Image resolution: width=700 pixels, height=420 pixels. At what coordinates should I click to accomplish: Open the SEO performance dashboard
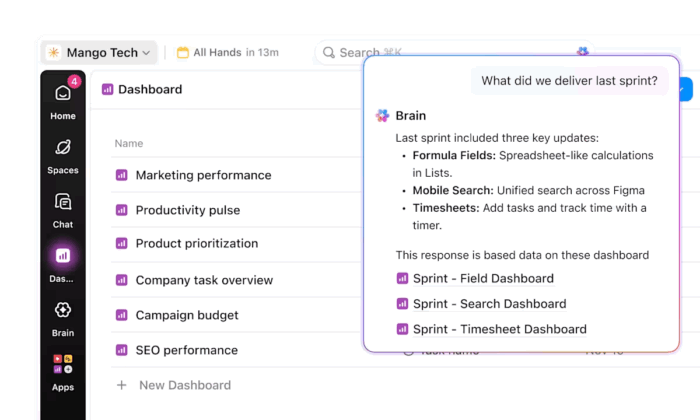click(186, 350)
